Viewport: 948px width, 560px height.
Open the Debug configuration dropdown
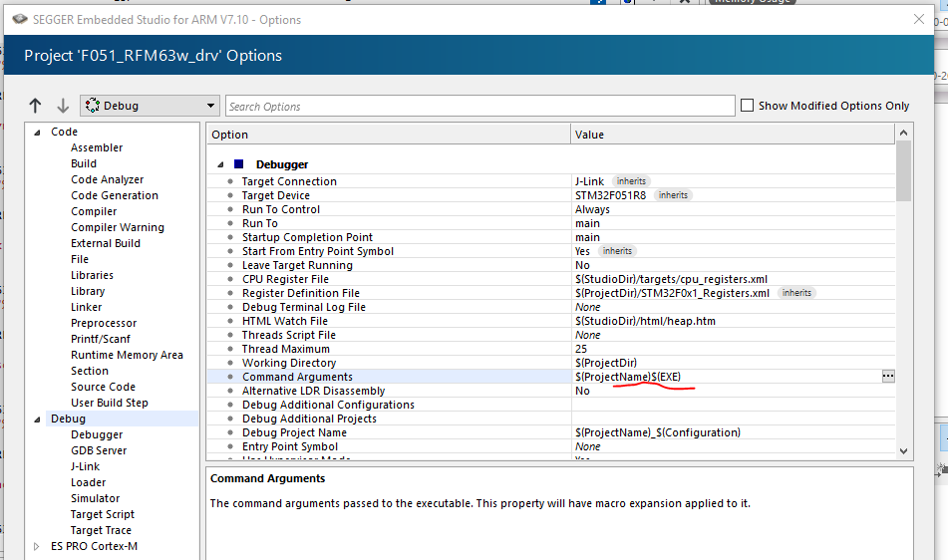coord(150,106)
